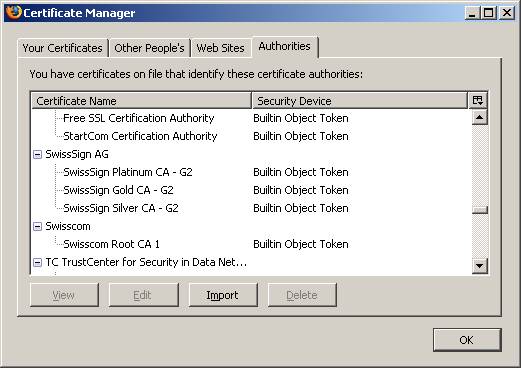Select the SwissSign AG group label
521x368 pixels.
coord(77,154)
